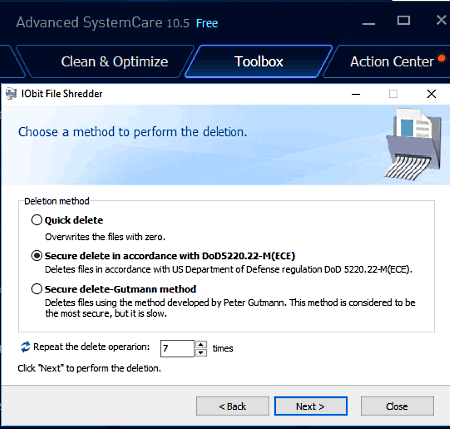Click the Action Center orange notification dot

coord(441,58)
